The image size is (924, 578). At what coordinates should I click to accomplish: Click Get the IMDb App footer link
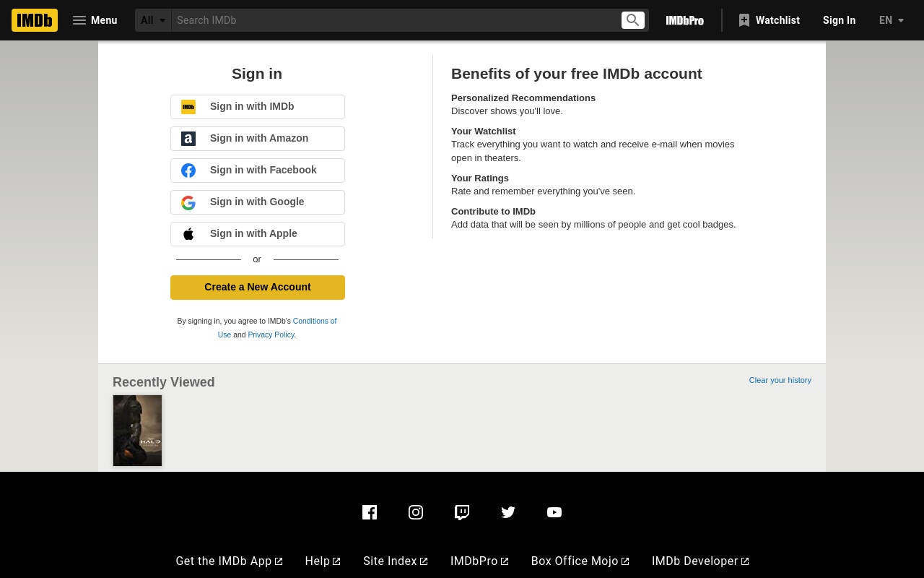tap(229, 561)
